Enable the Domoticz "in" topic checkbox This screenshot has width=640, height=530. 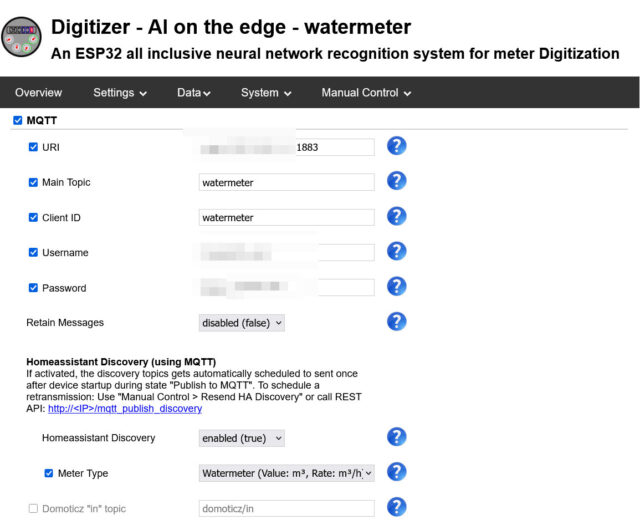tap(34, 509)
